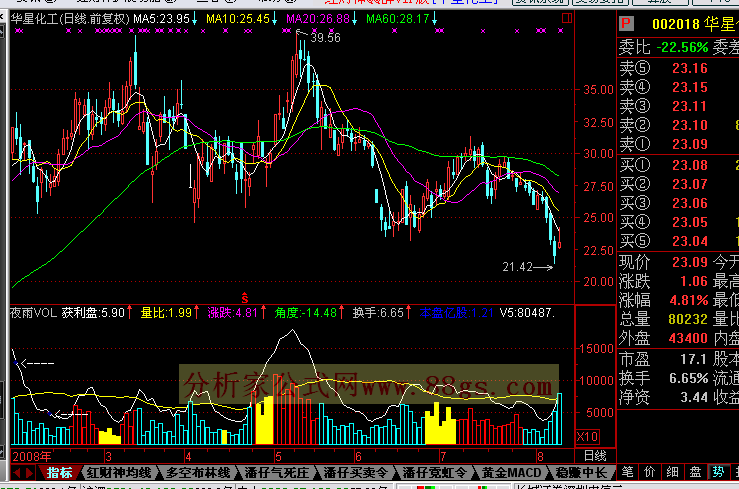Click the MA60:28.17 moving average label
739x489 pixels.
click(x=398, y=19)
